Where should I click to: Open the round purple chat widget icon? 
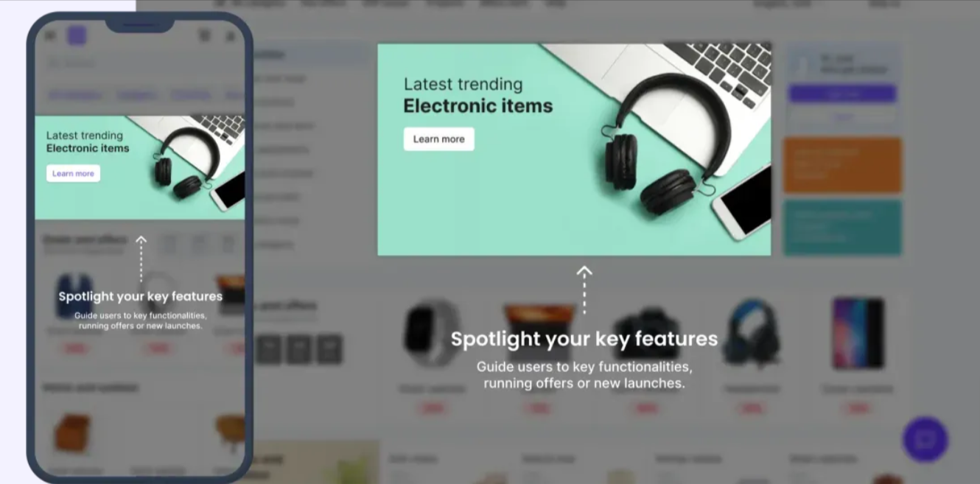(925, 439)
